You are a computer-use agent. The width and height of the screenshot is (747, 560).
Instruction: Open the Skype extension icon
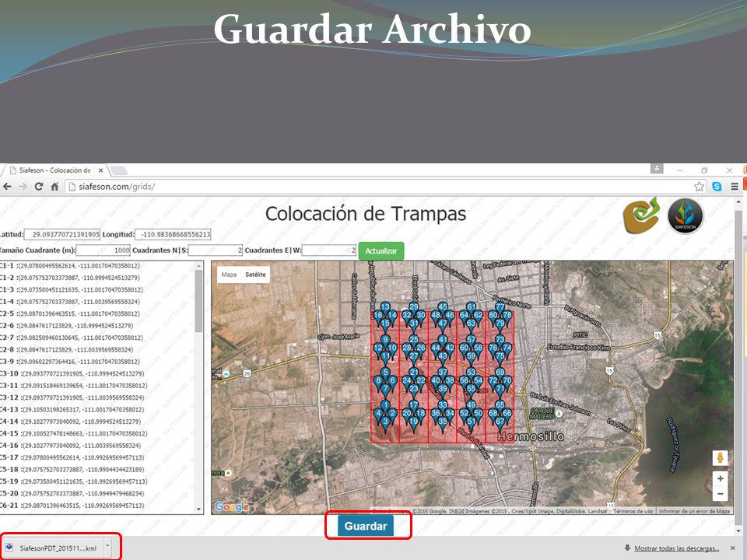717,186
